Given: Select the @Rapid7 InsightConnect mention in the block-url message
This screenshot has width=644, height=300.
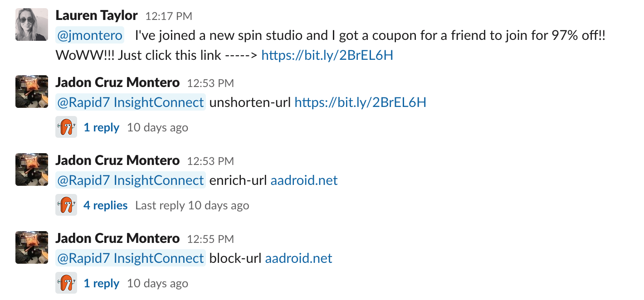Looking at the screenshot, I should pyautogui.click(x=131, y=258).
